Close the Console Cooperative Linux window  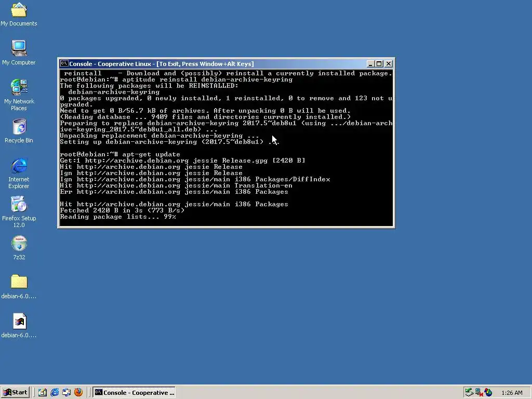(389, 64)
